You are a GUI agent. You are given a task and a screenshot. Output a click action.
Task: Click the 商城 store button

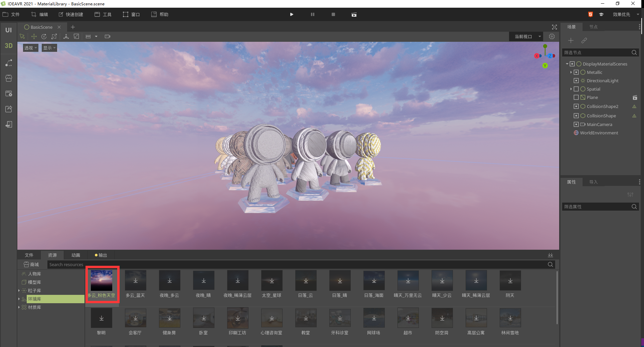tap(31, 264)
